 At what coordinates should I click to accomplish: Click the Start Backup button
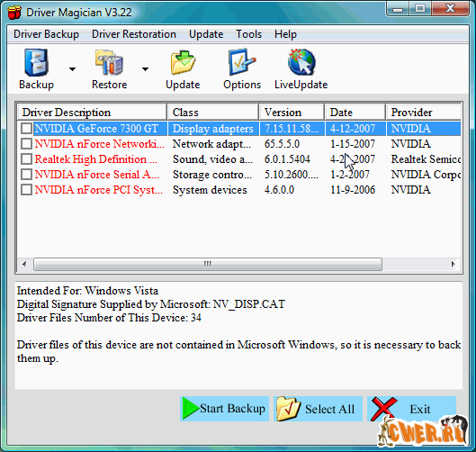[x=224, y=409]
